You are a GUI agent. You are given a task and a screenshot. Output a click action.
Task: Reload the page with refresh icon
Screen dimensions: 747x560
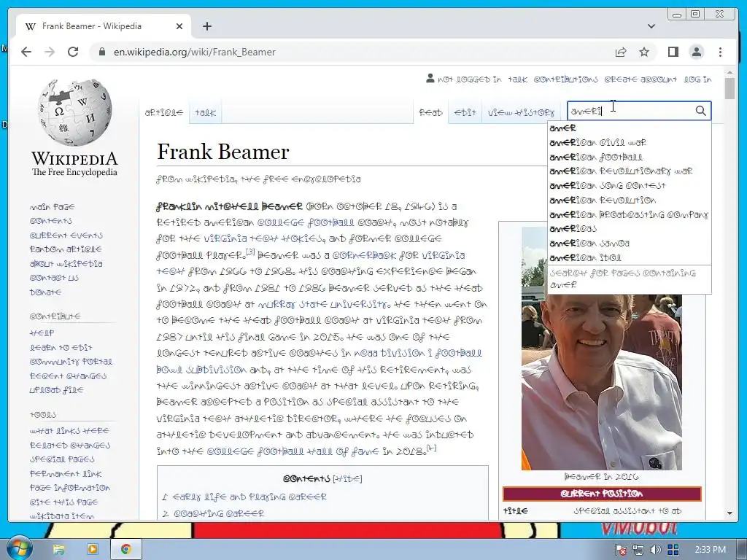pyautogui.click(x=73, y=52)
